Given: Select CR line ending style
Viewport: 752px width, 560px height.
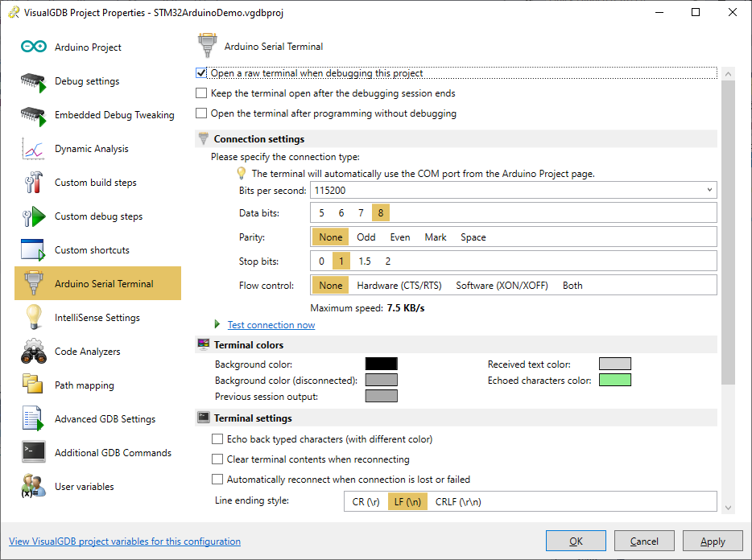Looking at the screenshot, I should click(x=366, y=502).
